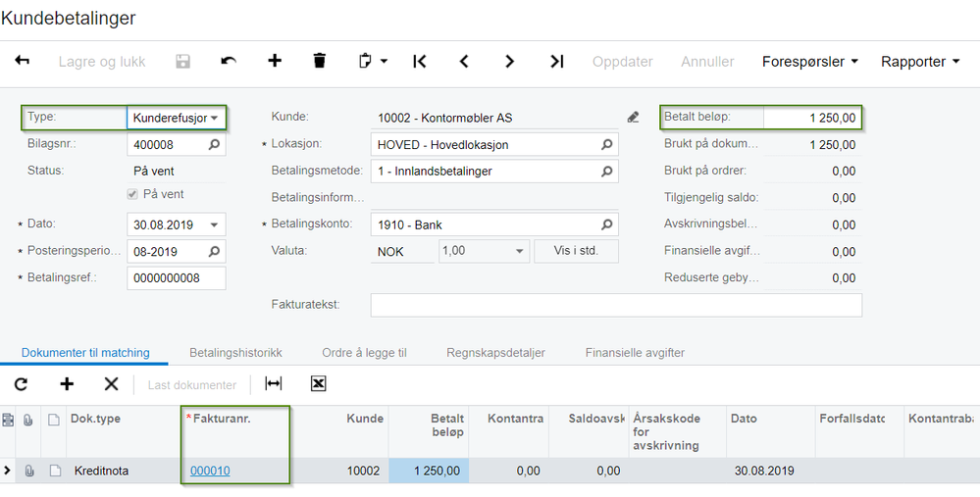Add row with grid plus icon
The height and width of the screenshot is (497, 980).
click(x=67, y=384)
